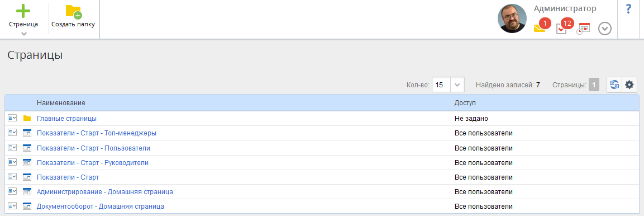The width and height of the screenshot is (644, 216).
Task: Open the messages envelope icon with badge 1
Action: 540,27
